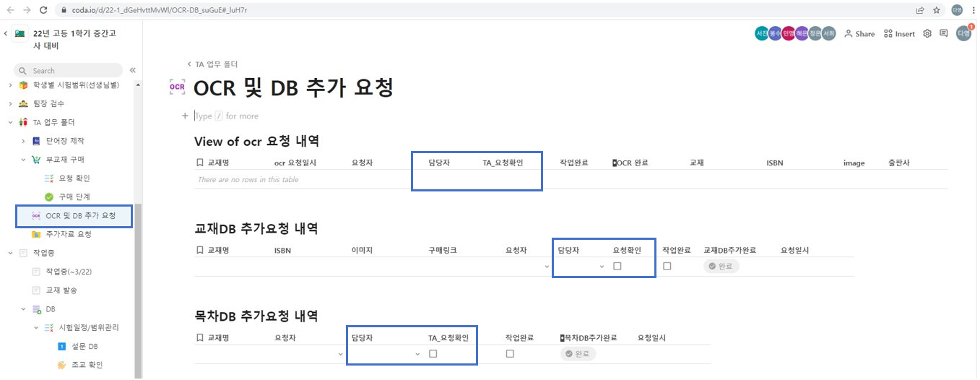The height and width of the screenshot is (380, 980).
Task: Click the share-page icon in address bar
Action: pos(920,10)
